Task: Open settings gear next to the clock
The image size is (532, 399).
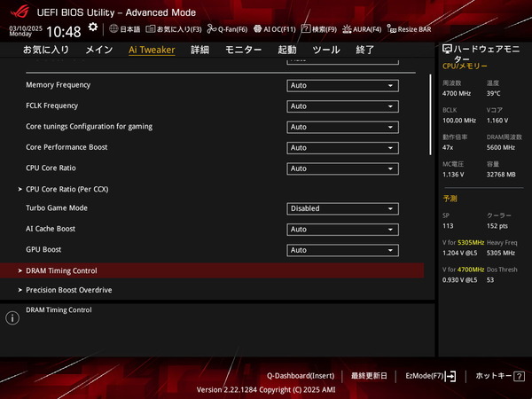Action: point(92,27)
